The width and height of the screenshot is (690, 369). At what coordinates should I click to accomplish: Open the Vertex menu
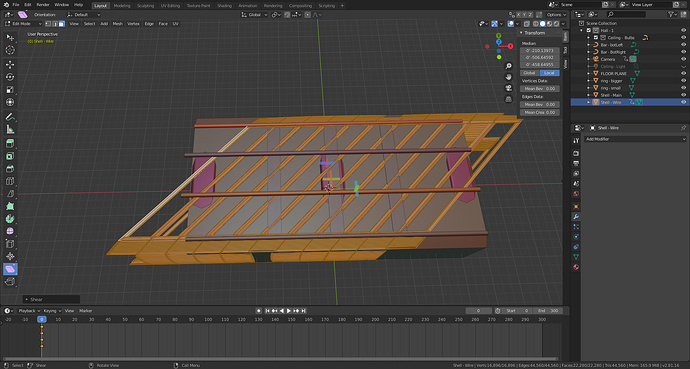[x=133, y=24]
